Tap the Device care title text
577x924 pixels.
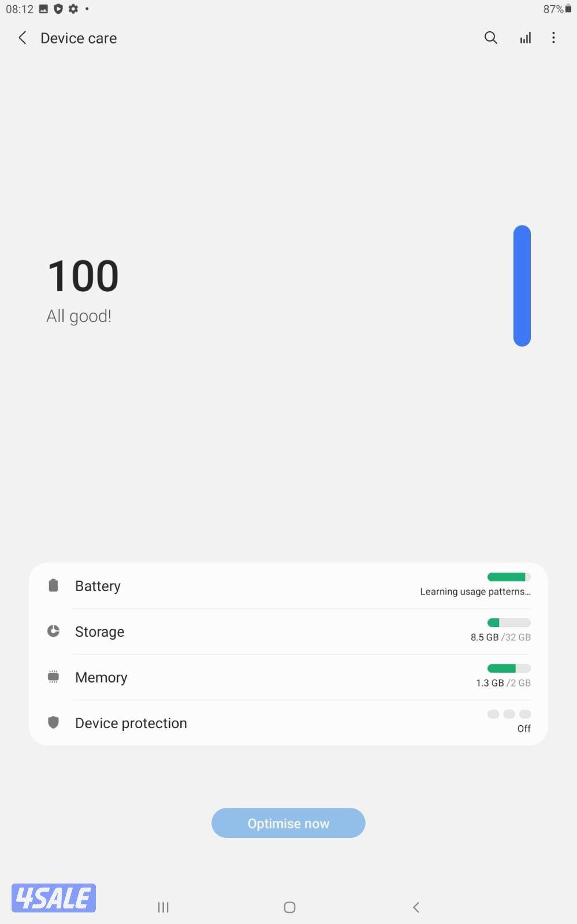(79, 38)
